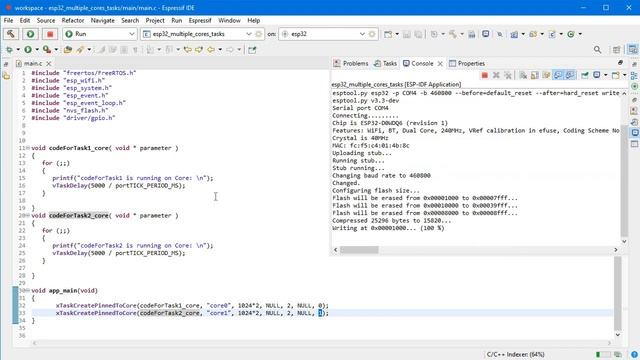Viewport: 640px width, 360px height.
Task: Toggle show console on standard output change
Action: point(558,75)
